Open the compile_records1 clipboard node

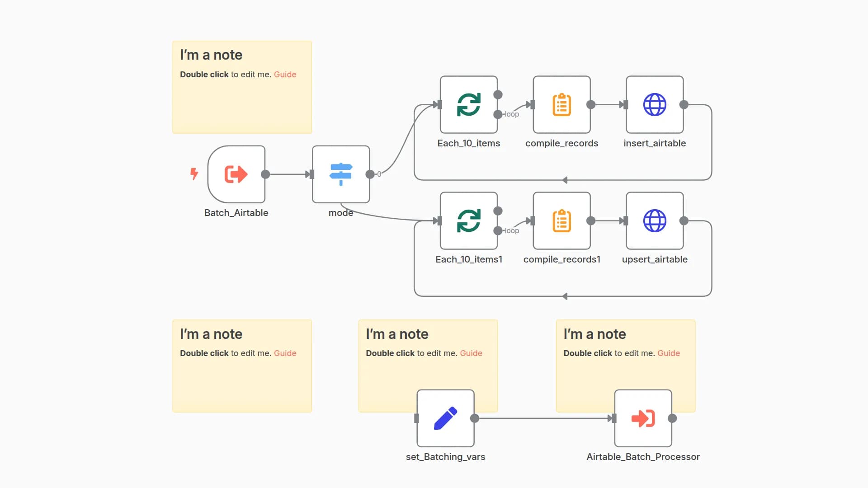click(x=562, y=221)
